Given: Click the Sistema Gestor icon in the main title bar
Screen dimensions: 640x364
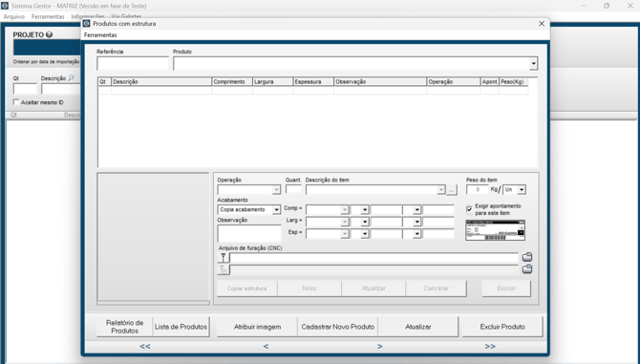Looking at the screenshot, I should pyautogui.click(x=5, y=6).
